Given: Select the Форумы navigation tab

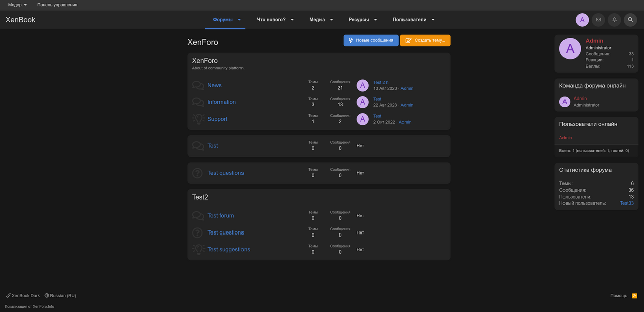Looking at the screenshot, I should (x=223, y=20).
